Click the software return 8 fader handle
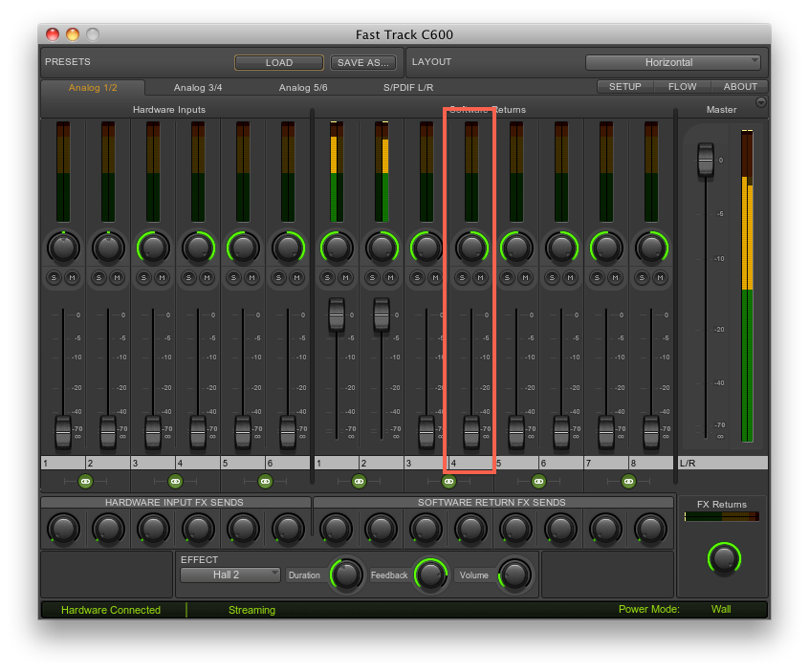 [651, 432]
